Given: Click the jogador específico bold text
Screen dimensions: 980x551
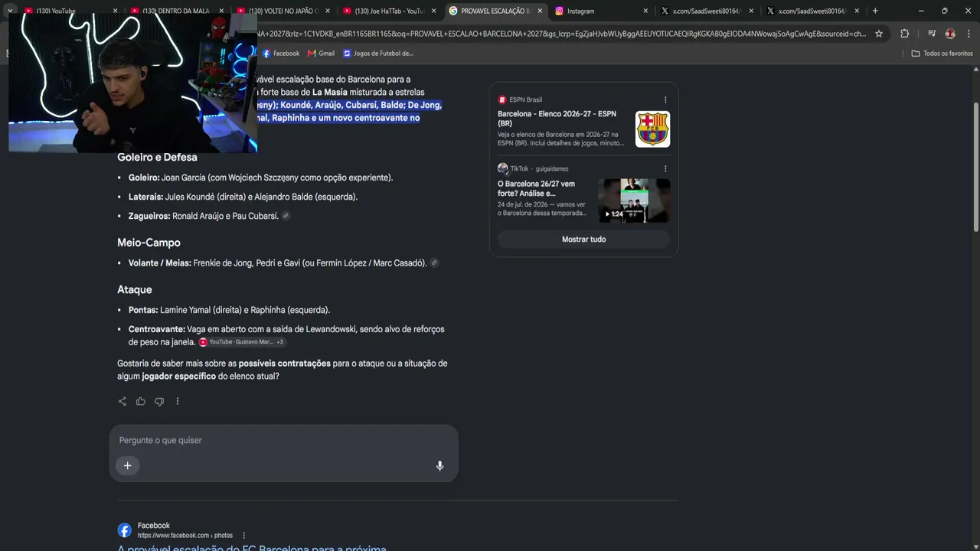Looking at the screenshot, I should [178, 377].
